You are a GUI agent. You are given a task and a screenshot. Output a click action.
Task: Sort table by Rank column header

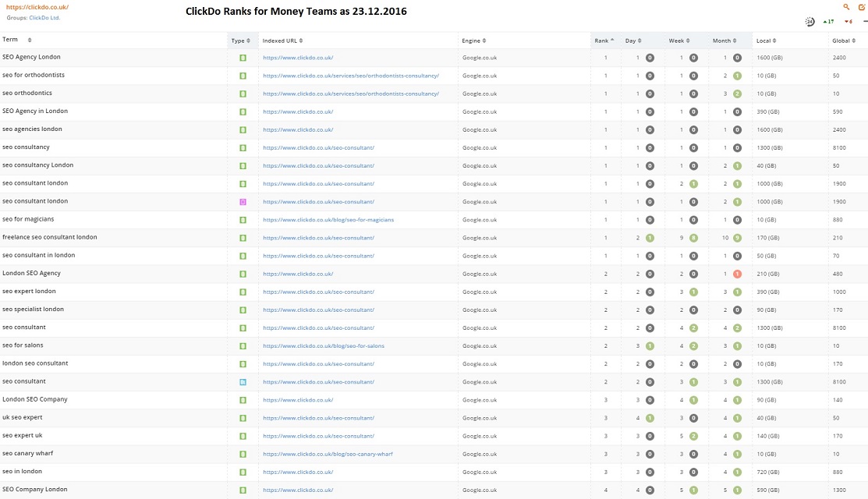click(x=604, y=41)
